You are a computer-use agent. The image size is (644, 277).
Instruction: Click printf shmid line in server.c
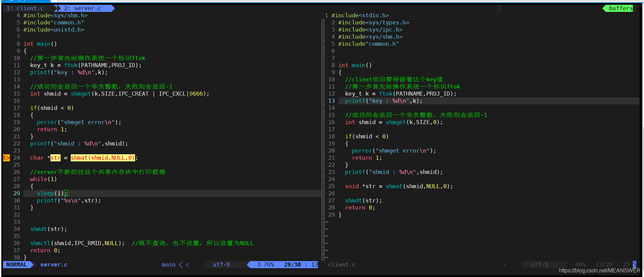(x=79, y=143)
